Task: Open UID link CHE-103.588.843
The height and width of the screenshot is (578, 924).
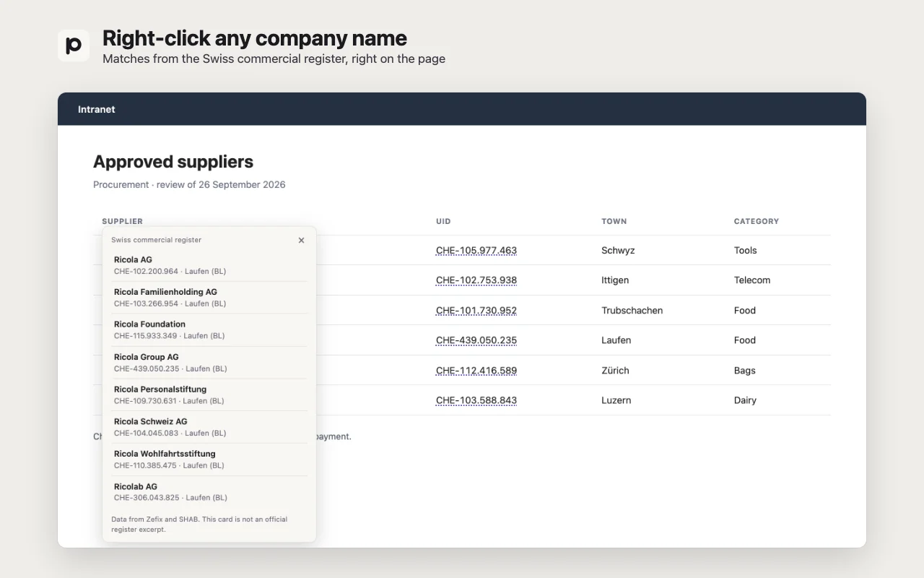Action: pos(476,400)
